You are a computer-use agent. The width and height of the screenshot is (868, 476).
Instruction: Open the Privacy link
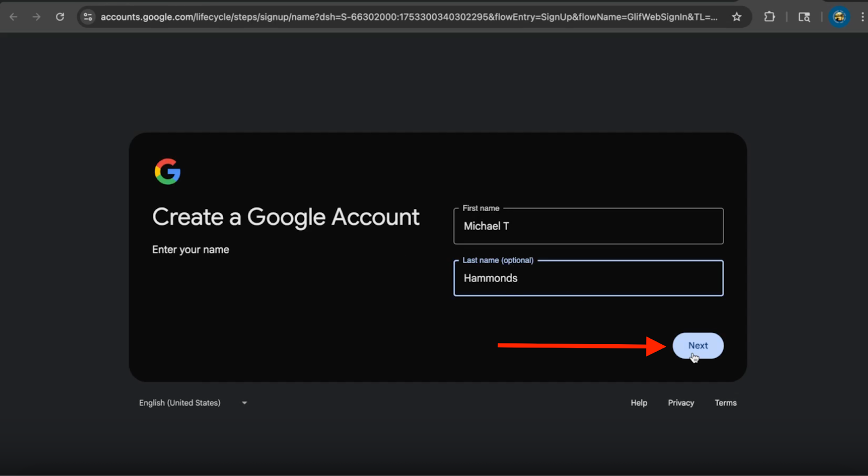pyautogui.click(x=681, y=403)
